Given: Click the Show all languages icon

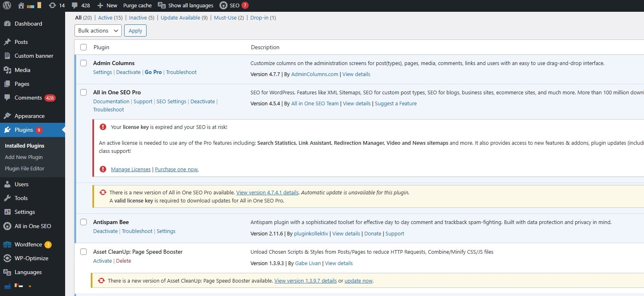Looking at the screenshot, I should click(x=162, y=5).
